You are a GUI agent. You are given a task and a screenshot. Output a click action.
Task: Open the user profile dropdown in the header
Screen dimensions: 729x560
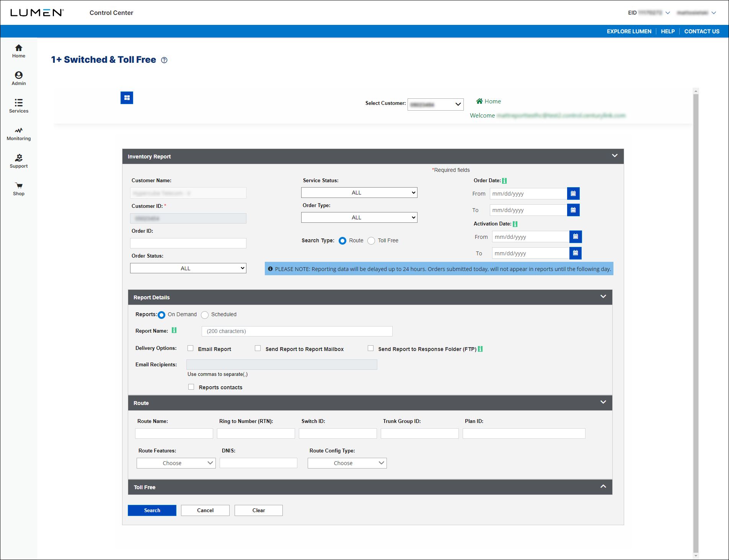coord(696,13)
